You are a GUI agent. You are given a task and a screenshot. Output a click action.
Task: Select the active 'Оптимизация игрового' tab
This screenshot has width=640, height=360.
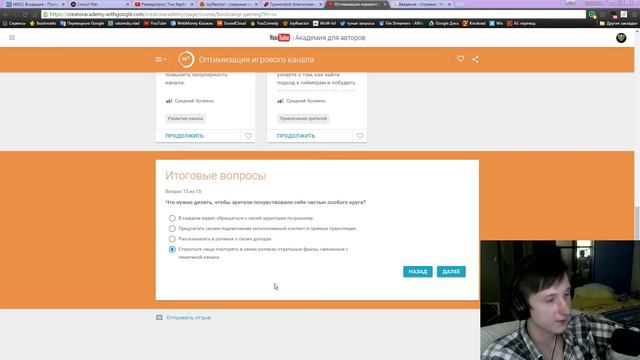click(x=358, y=4)
